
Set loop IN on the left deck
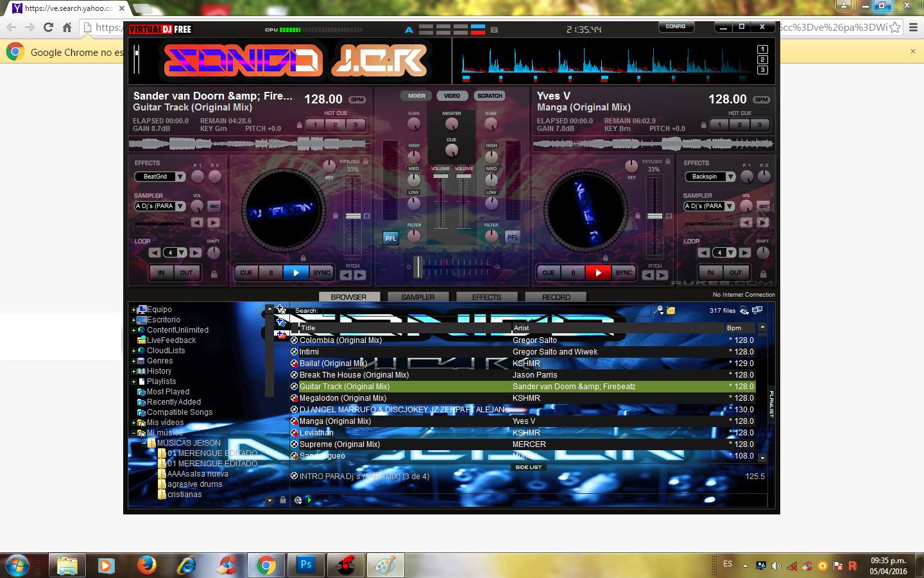161,272
